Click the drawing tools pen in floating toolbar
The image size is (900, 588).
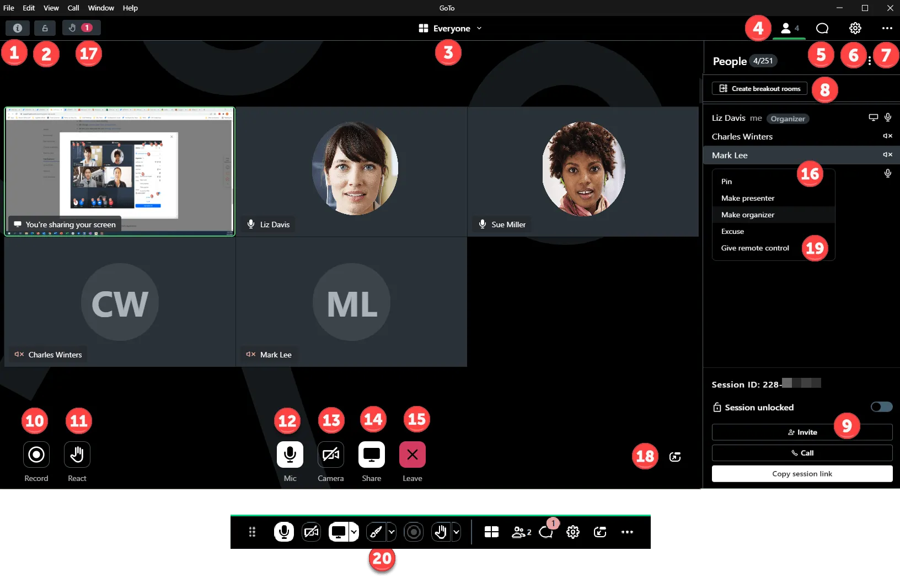pyautogui.click(x=376, y=532)
